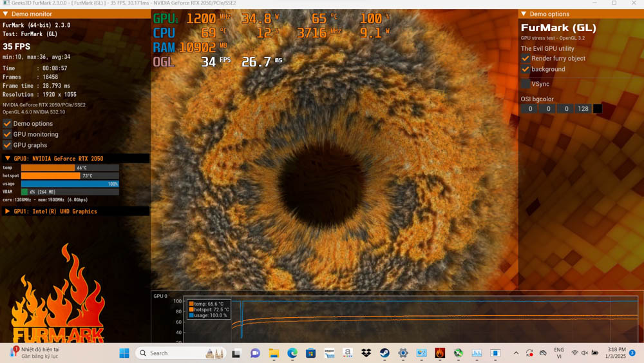The width and height of the screenshot is (644, 363).
Task: Click the muted speaker volume tray icon
Action: coord(585,353)
